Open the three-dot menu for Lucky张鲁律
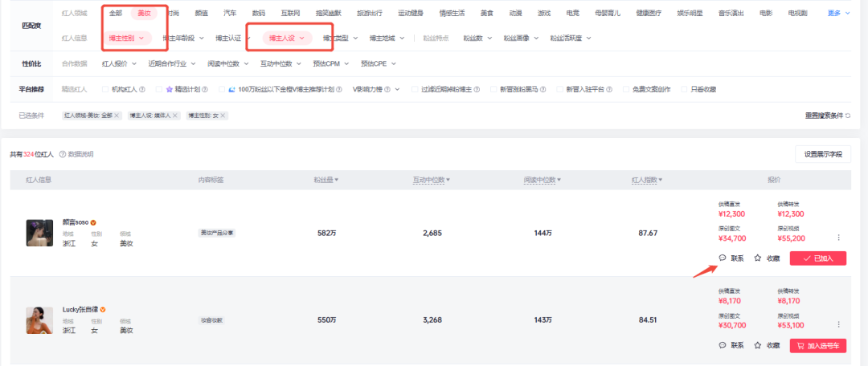Screen dimensions: 868x366 [839, 324]
